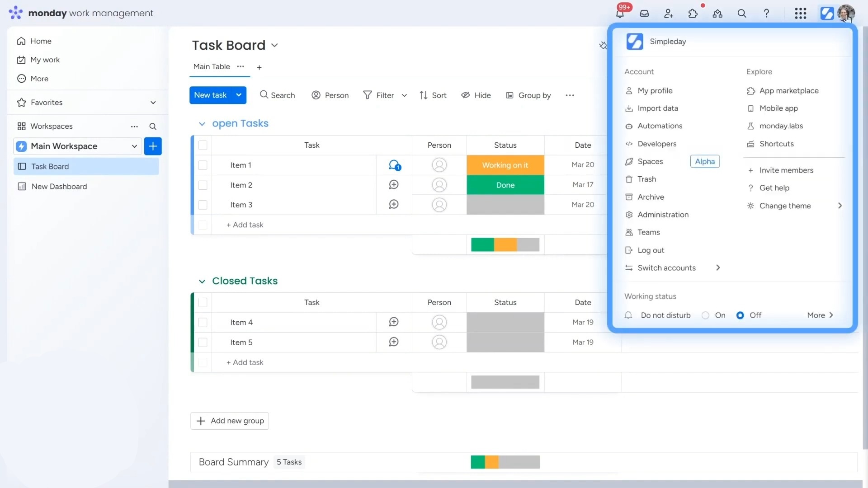Viewport: 868px width, 488px height.
Task: Click More link in Working status
Action: click(820, 315)
